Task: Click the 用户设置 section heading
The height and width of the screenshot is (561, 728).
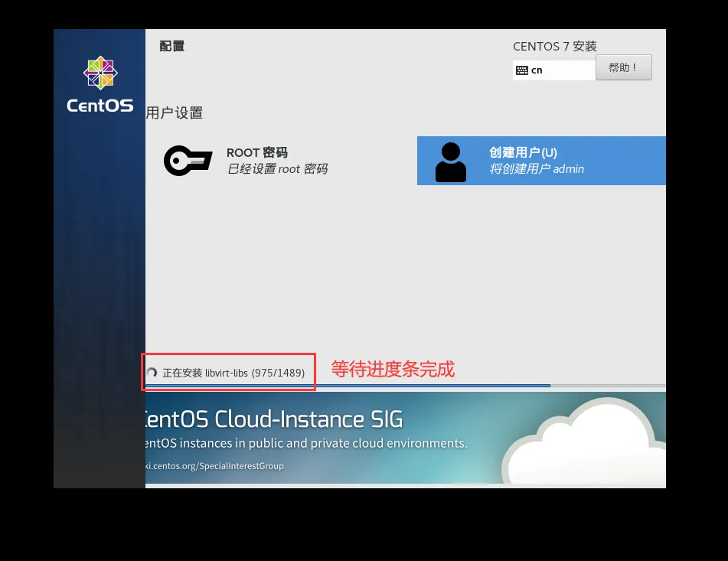Action: pyautogui.click(x=175, y=113)
